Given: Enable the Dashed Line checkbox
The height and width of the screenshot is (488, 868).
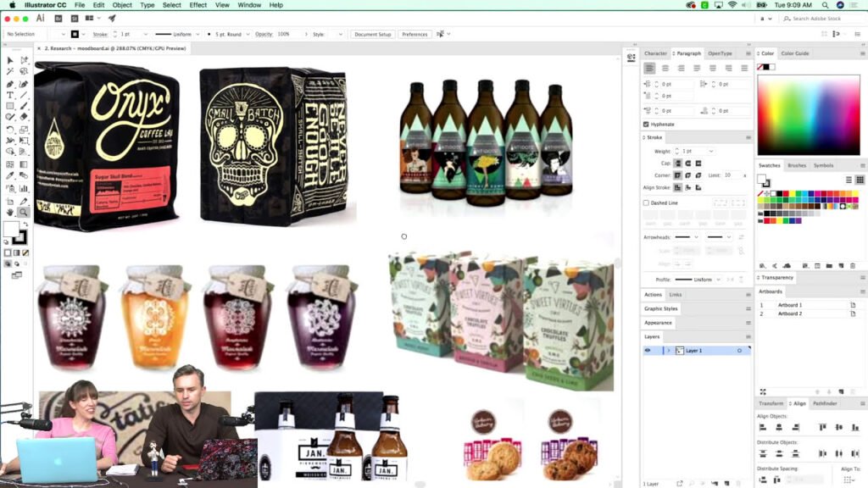Looking at the screenshot, I should point(646,202).
